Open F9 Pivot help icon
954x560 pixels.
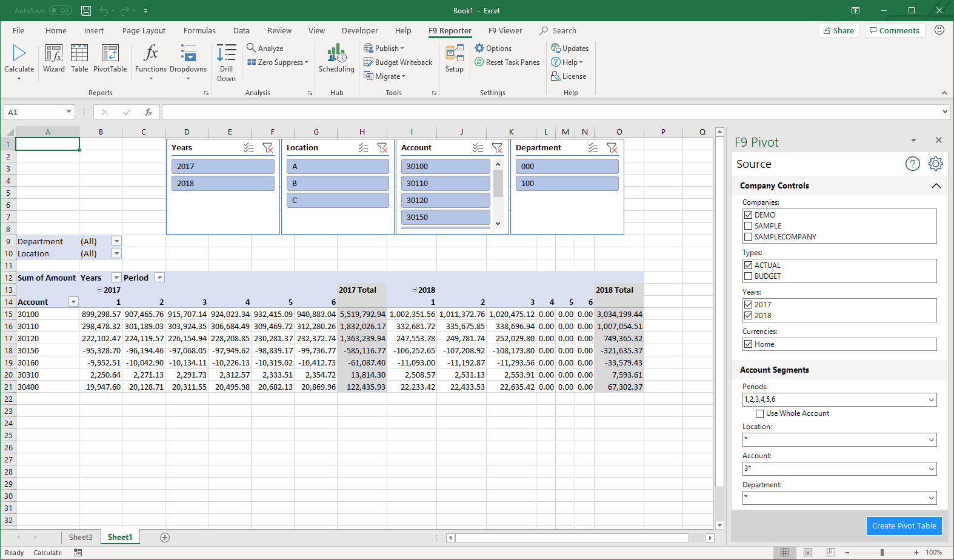(912, 164)
